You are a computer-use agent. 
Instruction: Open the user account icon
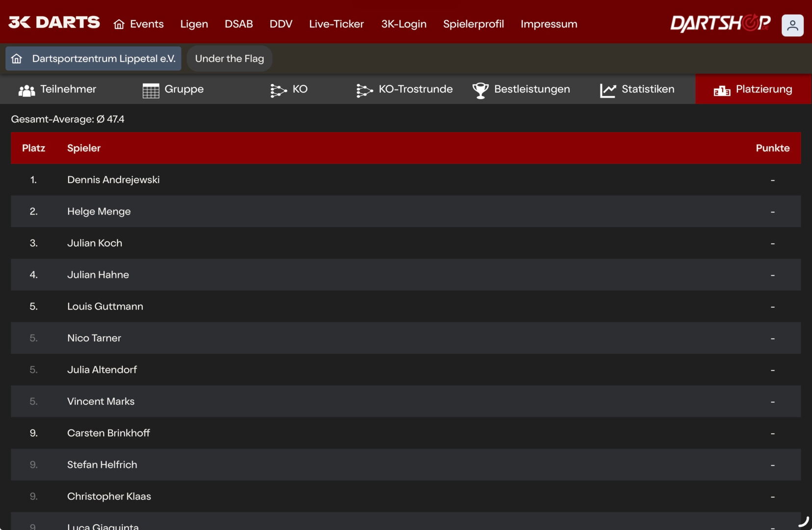coord(792,26)
